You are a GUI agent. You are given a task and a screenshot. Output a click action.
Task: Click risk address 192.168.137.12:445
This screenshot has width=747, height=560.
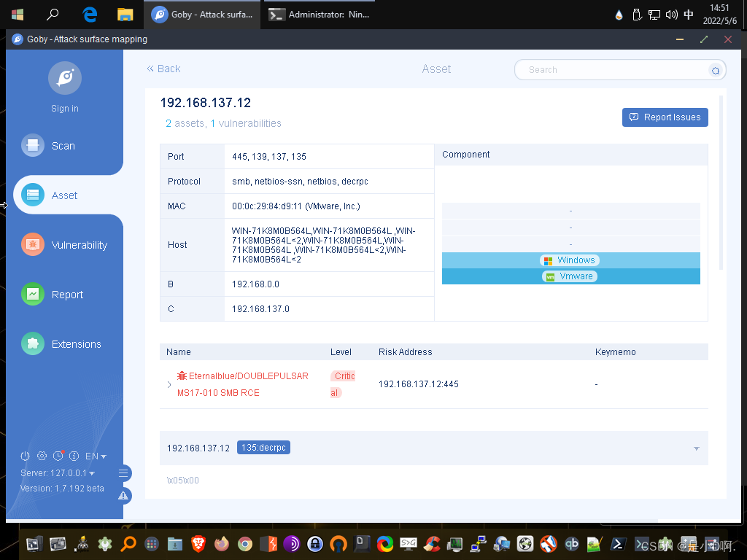(419, 384)
